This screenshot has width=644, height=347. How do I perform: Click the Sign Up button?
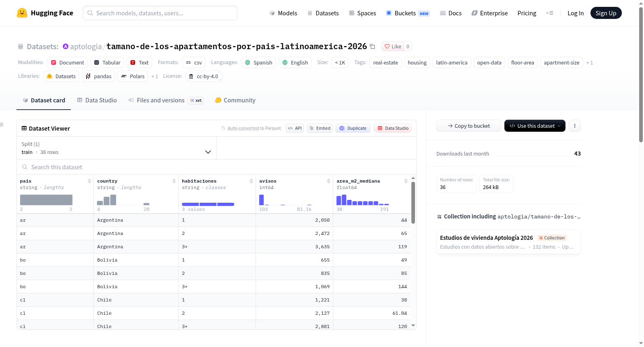pyautogui.click(x=606, y=13)
